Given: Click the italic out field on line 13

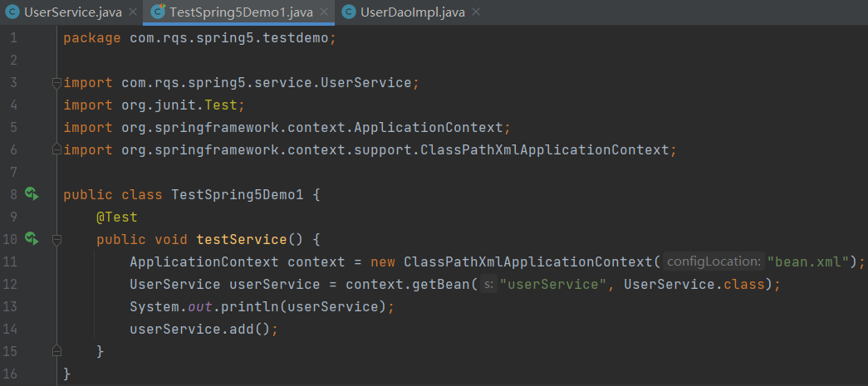Looking at the screenshot, I should point(200,306).
